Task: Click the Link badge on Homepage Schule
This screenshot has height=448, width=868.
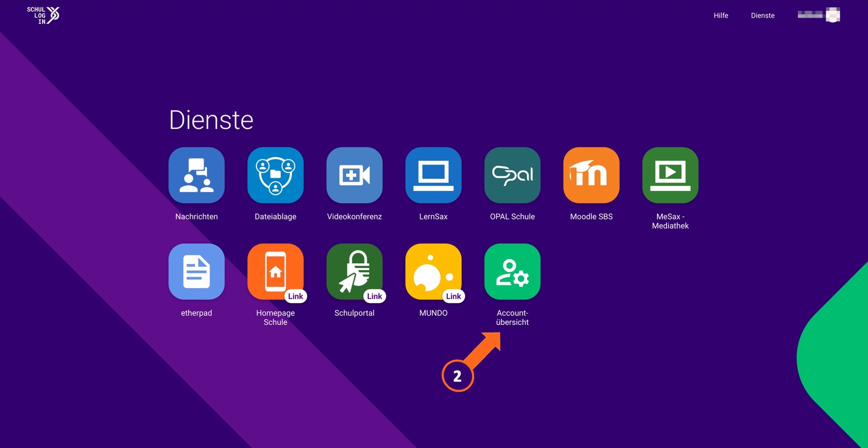Action: coord(296,296)
